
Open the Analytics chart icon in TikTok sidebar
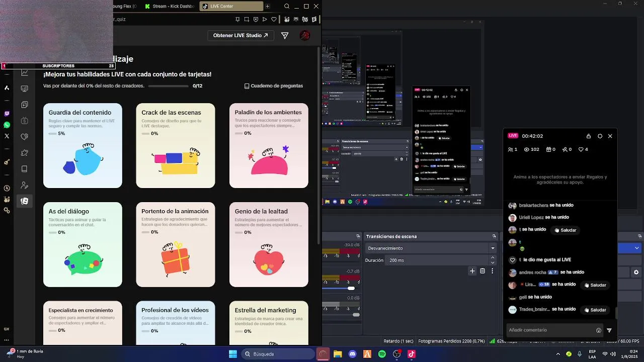24,73
